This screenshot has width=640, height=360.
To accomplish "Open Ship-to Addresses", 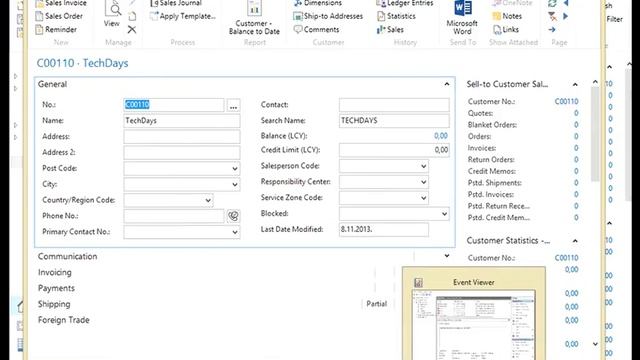I will point(328,16).
